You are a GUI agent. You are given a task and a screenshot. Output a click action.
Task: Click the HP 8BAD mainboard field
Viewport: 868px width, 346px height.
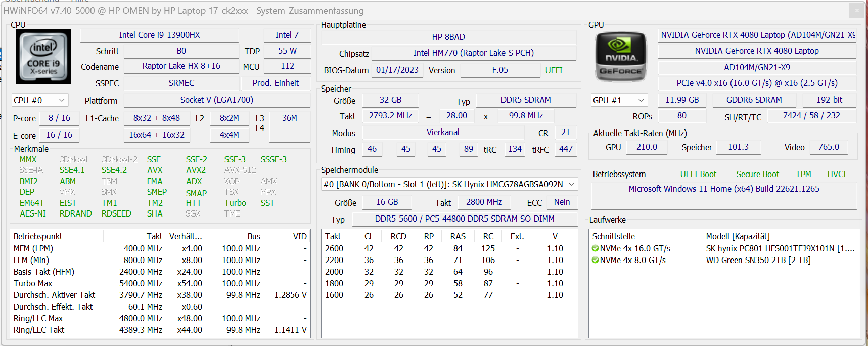(448, 37)
